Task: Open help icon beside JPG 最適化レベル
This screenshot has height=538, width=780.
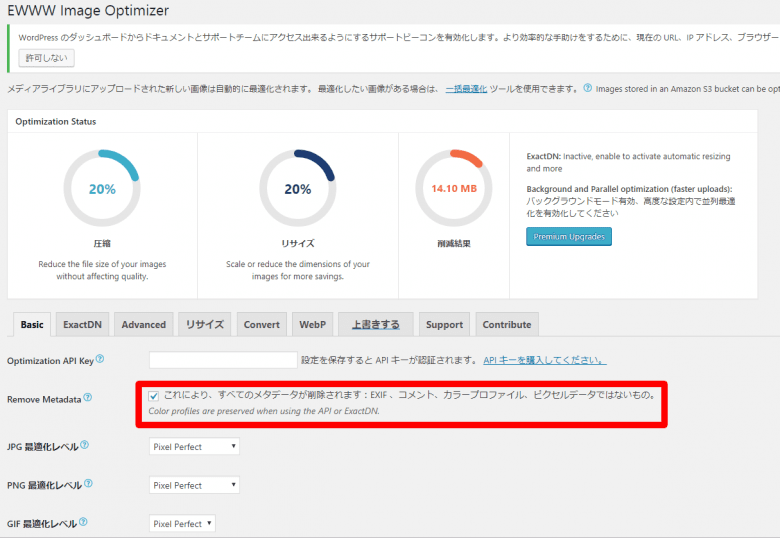Action: pyautogui.click(x=85, y=445)
